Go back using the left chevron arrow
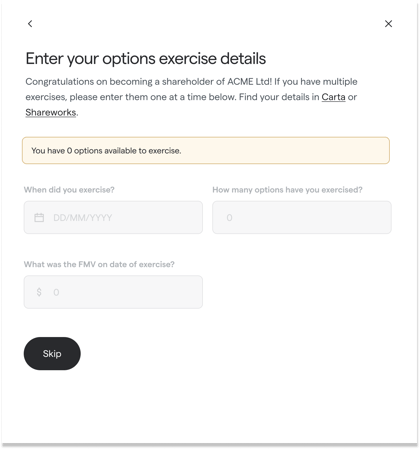This screenshot has height=449, width=420. click(x=30, y=24)
